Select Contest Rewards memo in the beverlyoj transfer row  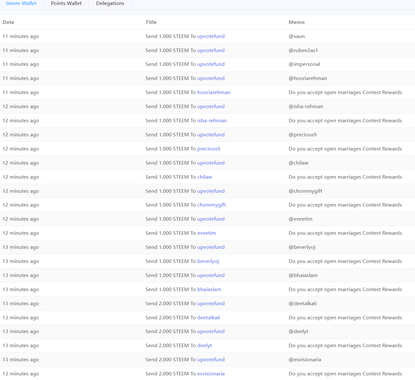[x=345, y=261]
